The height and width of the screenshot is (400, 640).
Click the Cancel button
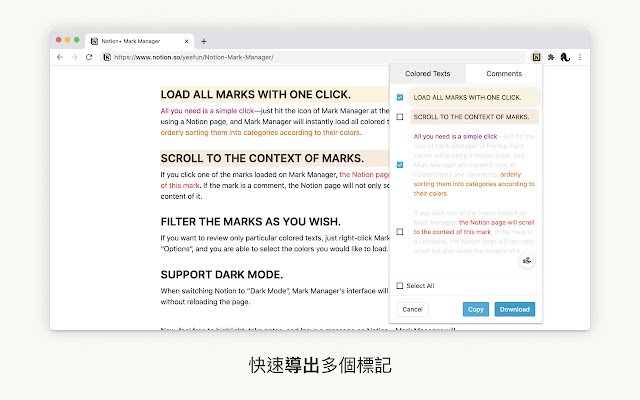point(412,309)
